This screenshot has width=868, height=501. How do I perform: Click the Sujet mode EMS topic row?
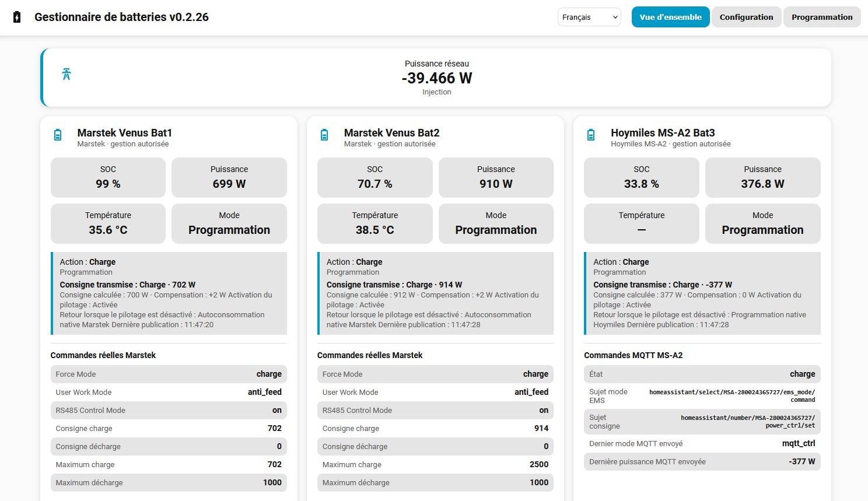(x=702, y=396)
